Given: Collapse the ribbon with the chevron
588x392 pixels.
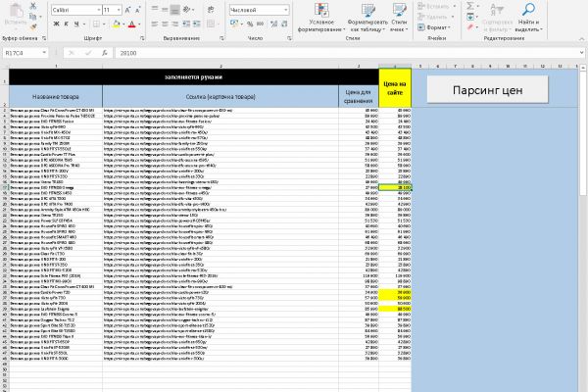Looking at the screenshot, I should (581, 38).
